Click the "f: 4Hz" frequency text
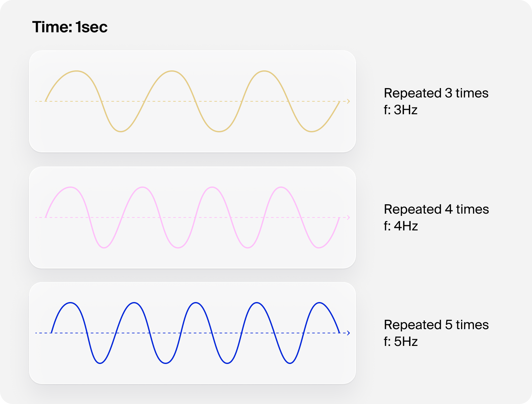The height and width of the screenshot is (404, 532). 401,226
